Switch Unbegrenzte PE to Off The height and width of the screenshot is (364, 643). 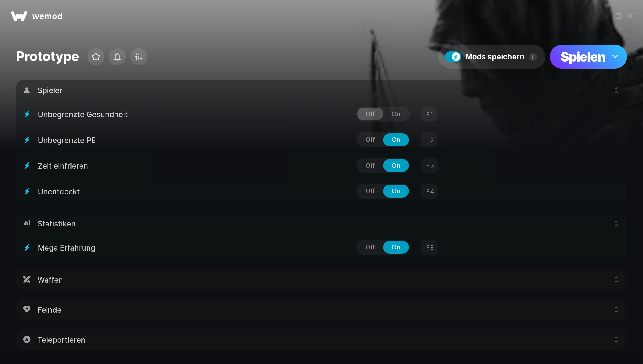370,140
